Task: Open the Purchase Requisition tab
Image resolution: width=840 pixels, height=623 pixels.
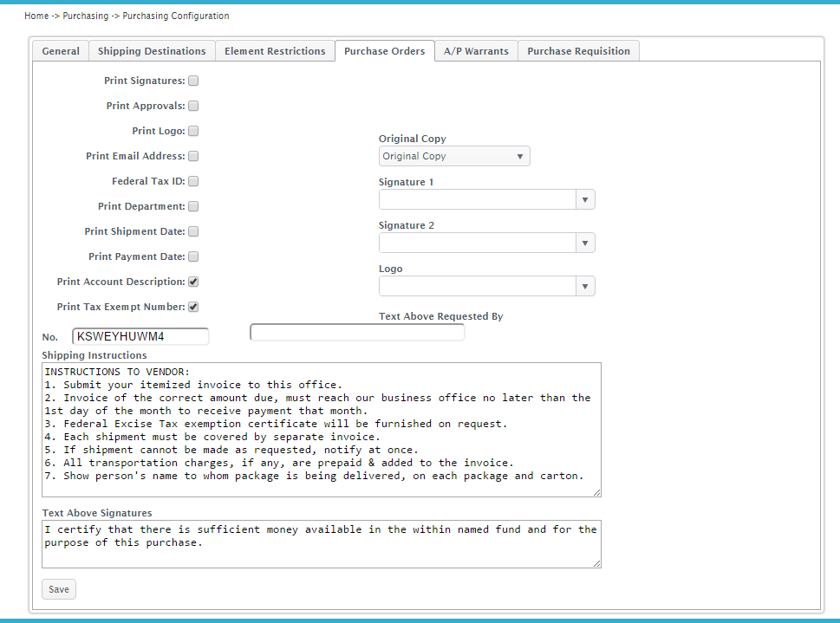Action: tap(578, 51)
